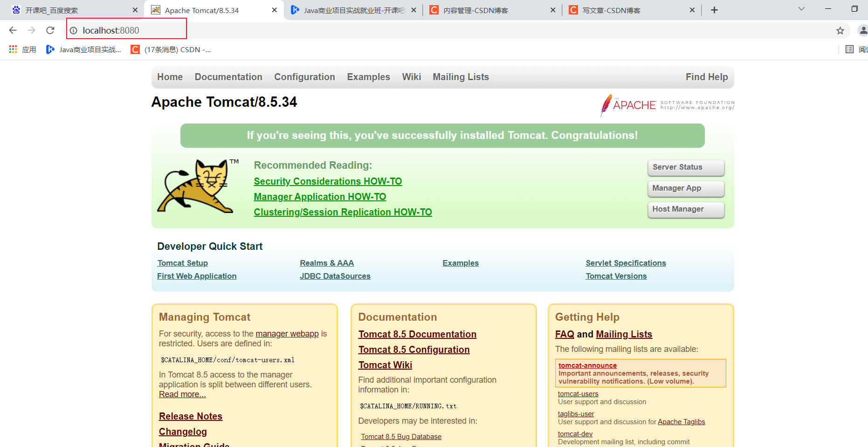
Task: Open the Realms & AAA link
Action: [x=327, y=263]
